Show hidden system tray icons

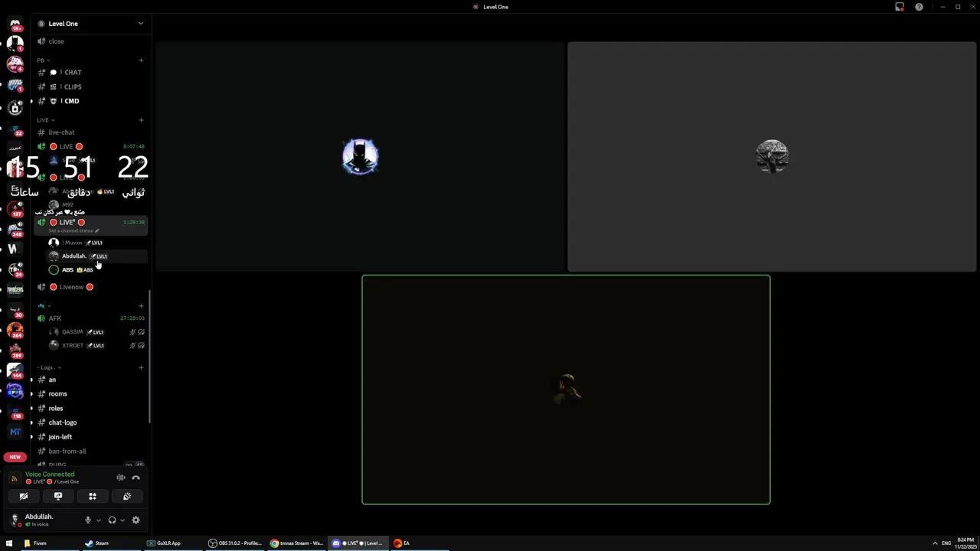click(935, 543)
